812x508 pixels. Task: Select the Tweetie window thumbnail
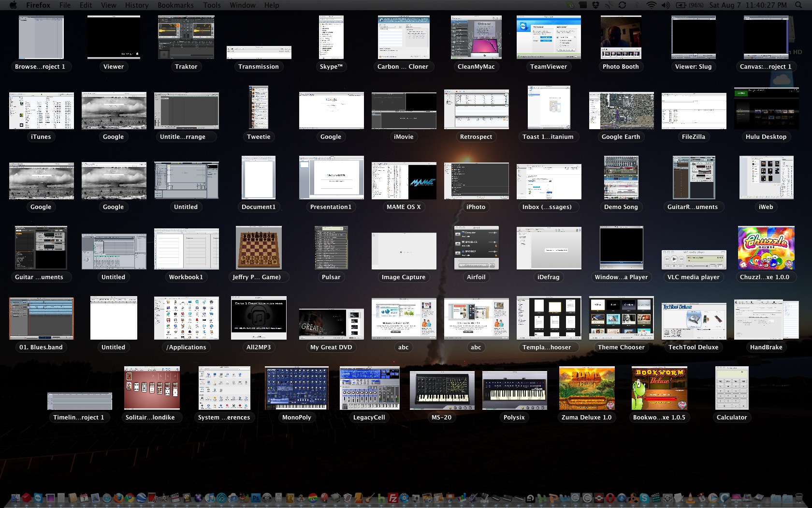(259, 107)
